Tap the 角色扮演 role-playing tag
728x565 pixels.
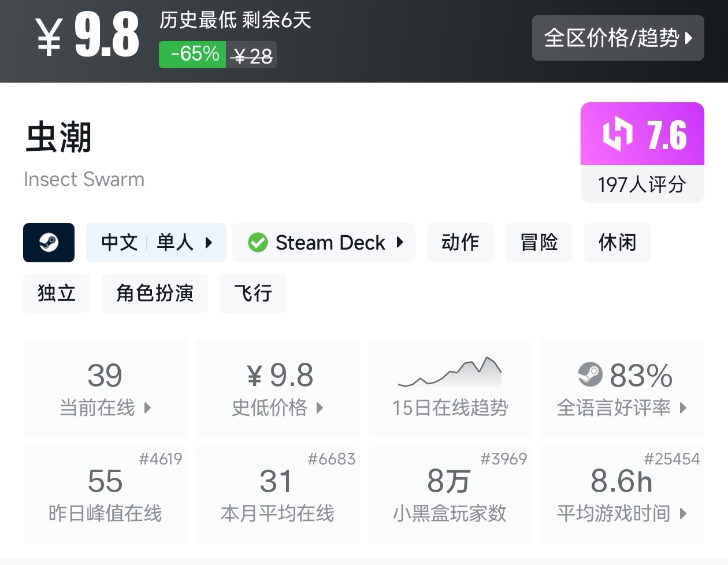click(154, 293)
